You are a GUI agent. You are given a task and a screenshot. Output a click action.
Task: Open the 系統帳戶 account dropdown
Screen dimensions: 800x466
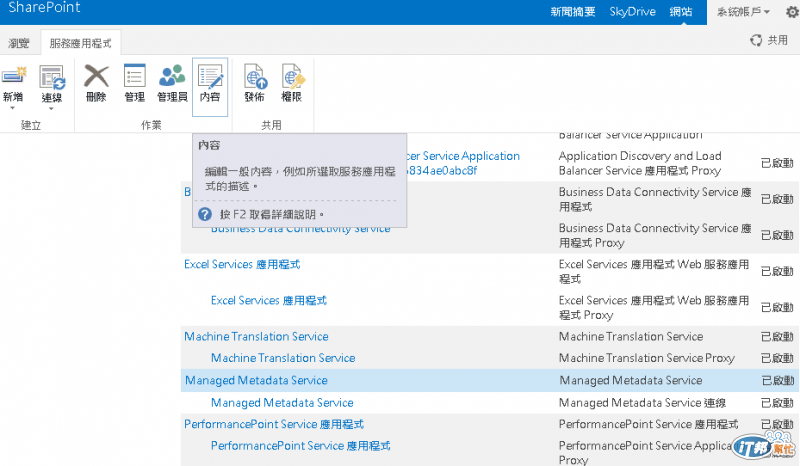pyautogui.click(x=743, y=12)
